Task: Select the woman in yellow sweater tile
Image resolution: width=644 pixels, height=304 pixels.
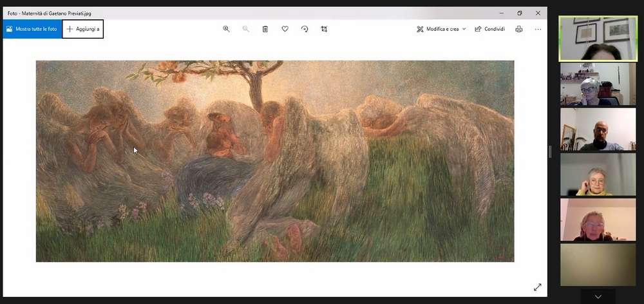Action: point(598,174)
